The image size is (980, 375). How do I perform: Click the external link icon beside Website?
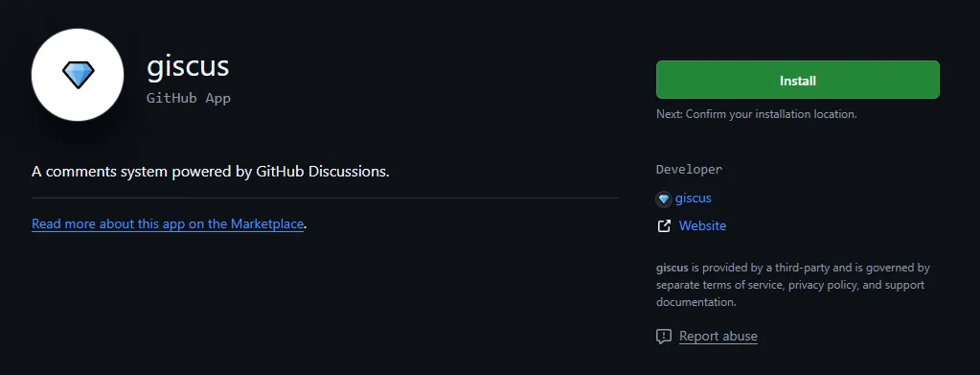[664, 226]
